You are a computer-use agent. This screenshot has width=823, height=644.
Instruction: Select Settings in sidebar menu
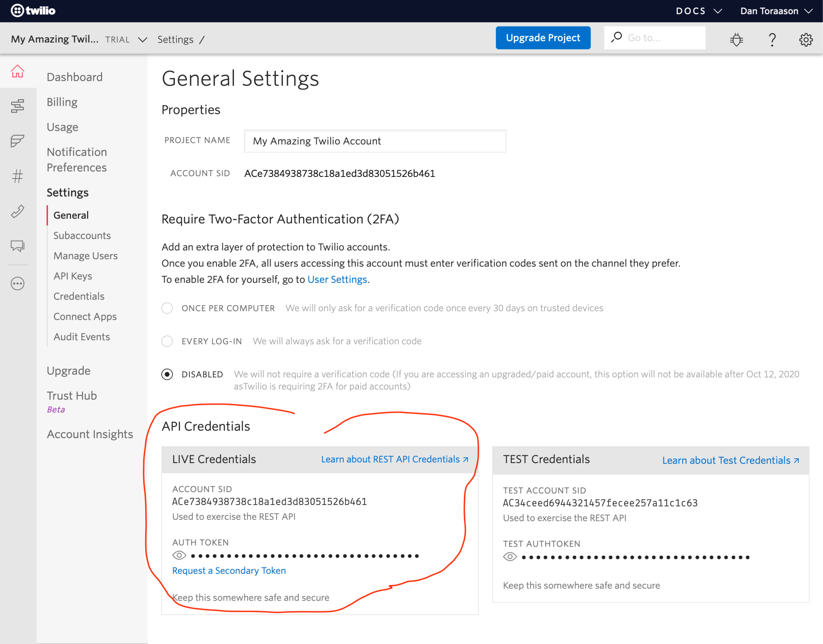[68, 193]
